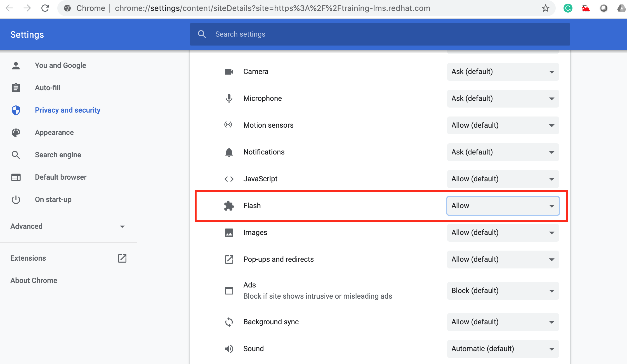Click the grey circular extension icon
The height and width of the screenshot is (364, 627).
click(604, 8)
